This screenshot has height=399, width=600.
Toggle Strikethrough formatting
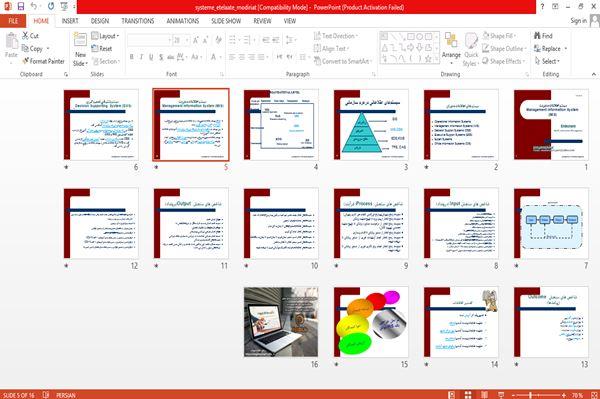coord(171,57)
